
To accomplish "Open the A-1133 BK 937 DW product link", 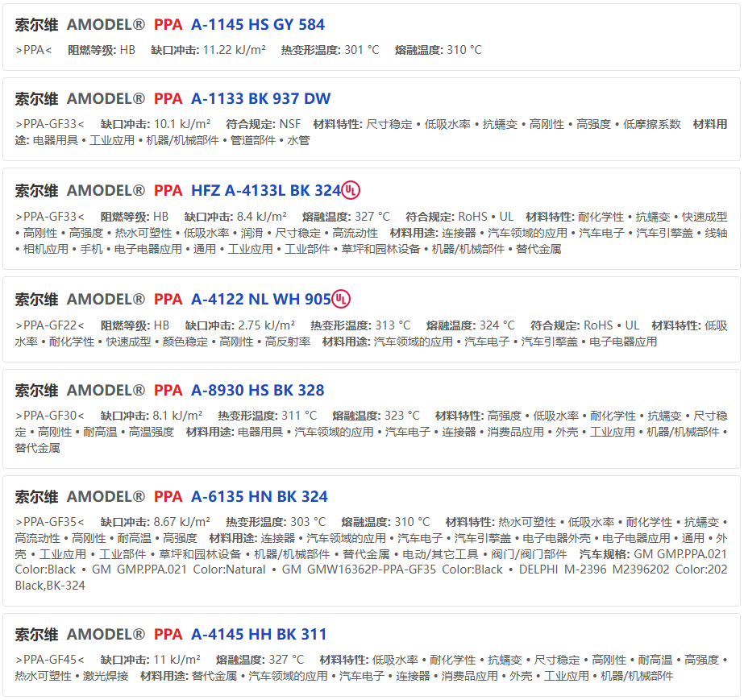I will pos(260,98).
